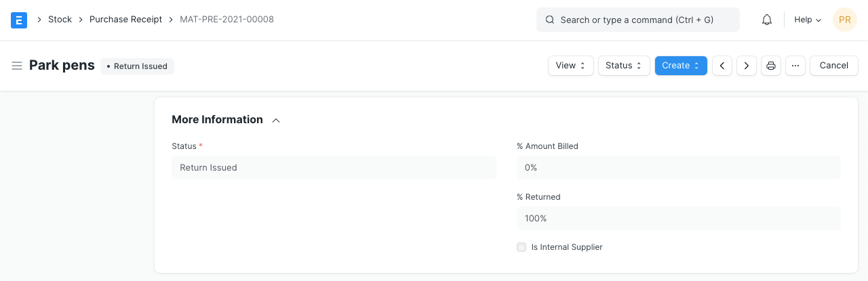The width and height of the screenshot is (868, 281).
Task: Click the % Returned field
Action: (x=678, y=219)
